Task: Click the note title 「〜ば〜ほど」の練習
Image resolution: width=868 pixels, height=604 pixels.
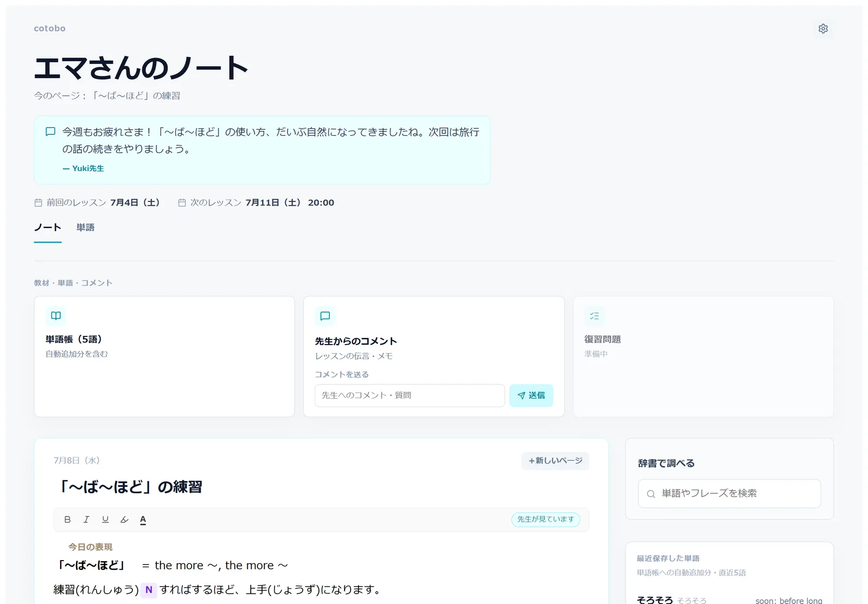Action: click(x=129, y=487)
